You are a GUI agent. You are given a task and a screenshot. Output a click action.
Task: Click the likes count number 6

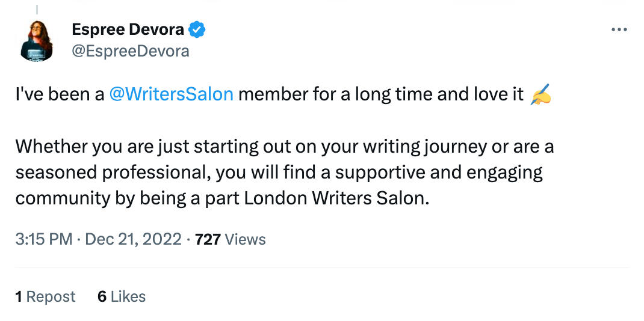[102, 296]
